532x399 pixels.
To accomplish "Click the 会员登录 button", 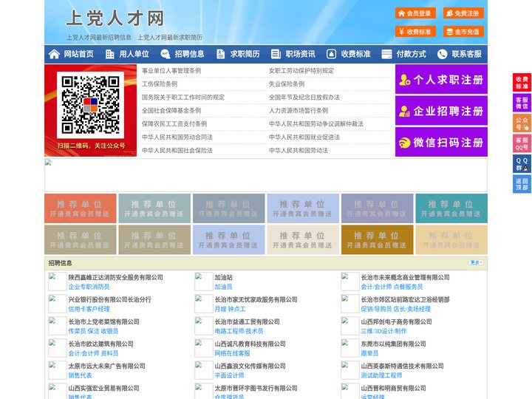I will pyautogui.click(x=415, y=13).
